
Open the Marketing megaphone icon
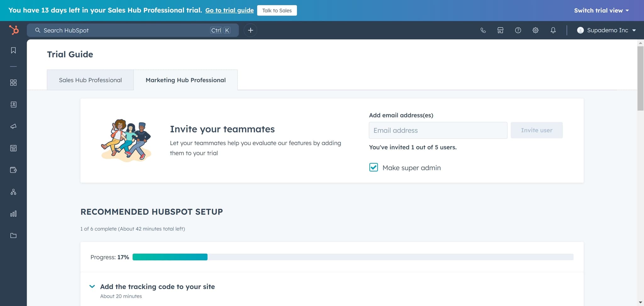click(x=13, y=127)
